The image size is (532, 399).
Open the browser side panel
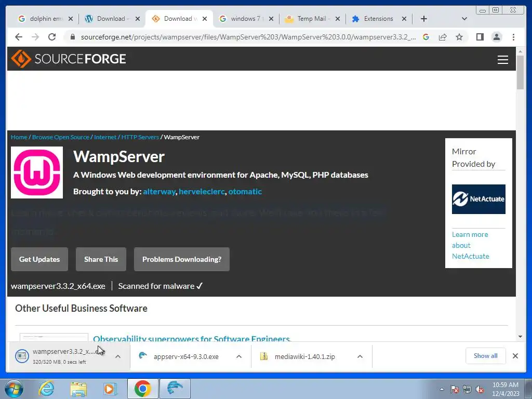coord(480,37)
